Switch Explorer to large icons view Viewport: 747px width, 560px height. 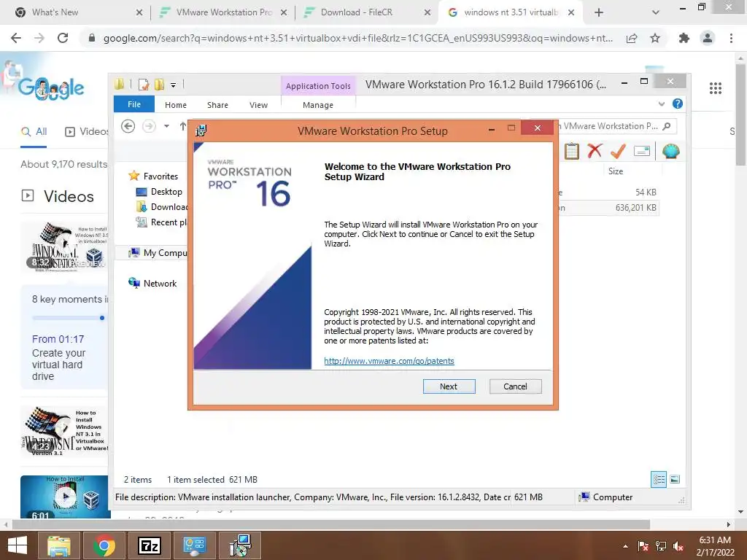pos(675,480)
